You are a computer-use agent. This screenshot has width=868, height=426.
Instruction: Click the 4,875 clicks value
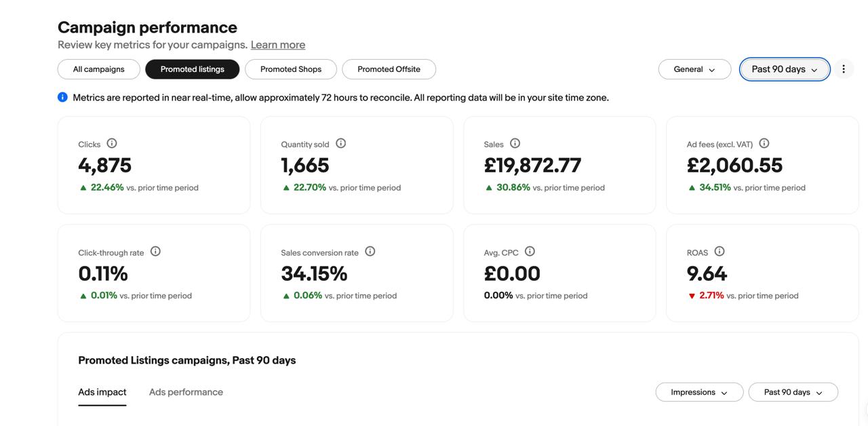[x=105, y=165]
